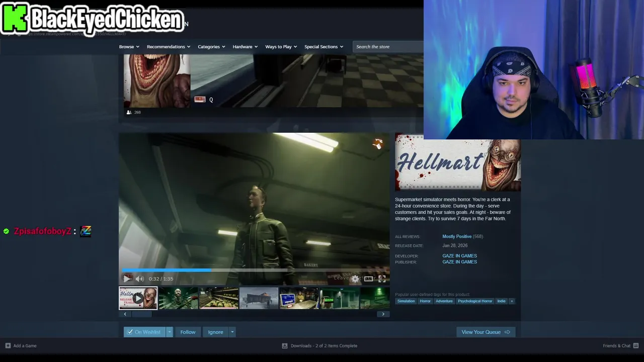Open GAZE IN GAMES developer link
The image size is (644, 362).
click(459, 256)
